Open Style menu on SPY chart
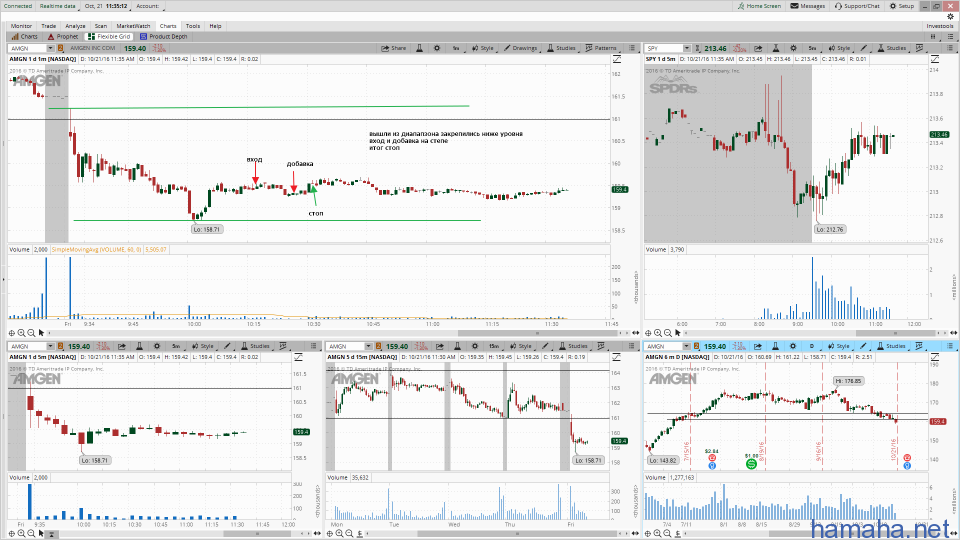960x540 pixels. 839,48
